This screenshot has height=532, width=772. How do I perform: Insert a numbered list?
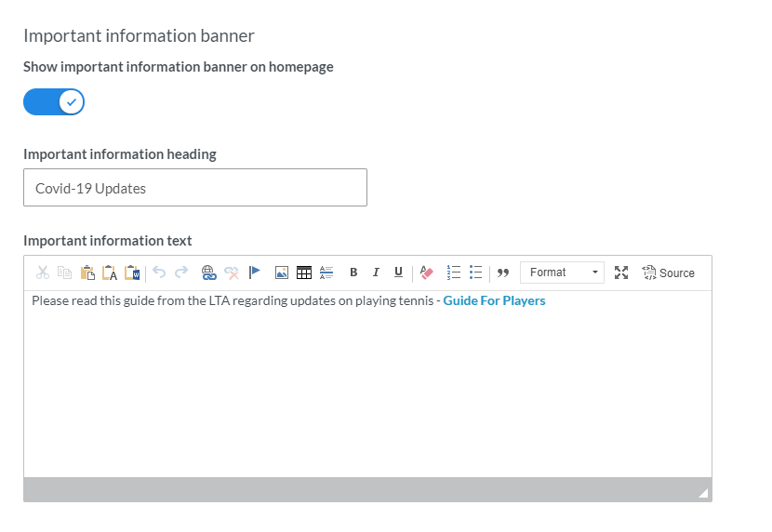pyautogui.click(x=454, y=273)
